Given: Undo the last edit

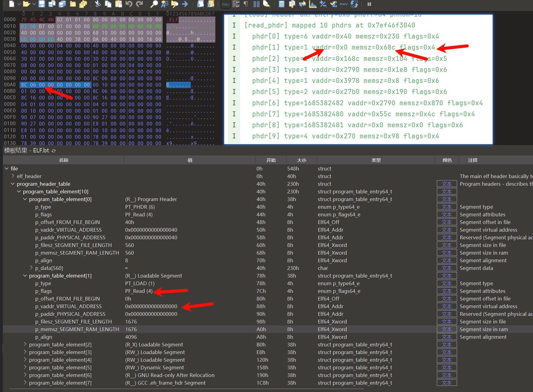Looking at the screenshot, I should pos(129,4).
